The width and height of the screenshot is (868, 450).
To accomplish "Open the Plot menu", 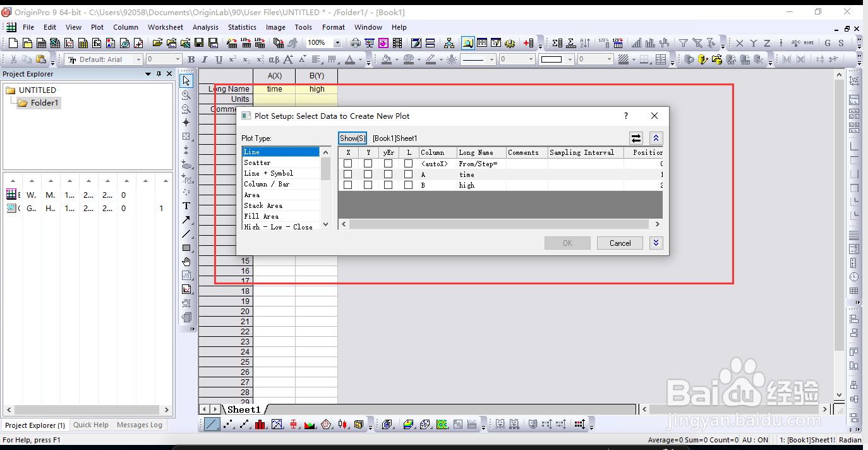I will pos(97,27).
